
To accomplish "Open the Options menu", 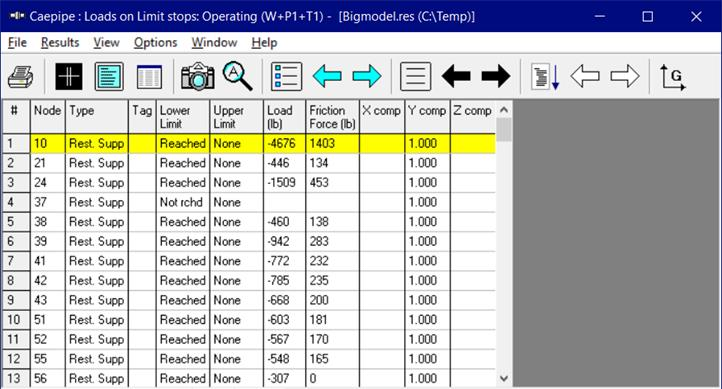I will [155, 43].
